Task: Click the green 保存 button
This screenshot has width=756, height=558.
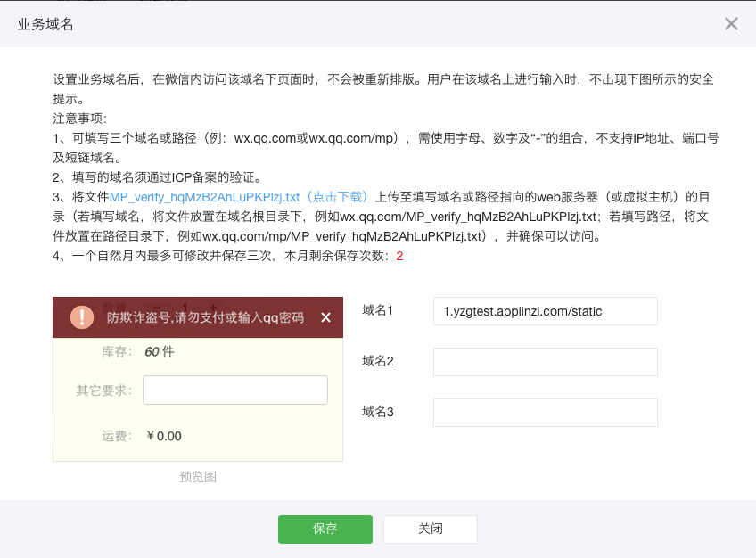Action: point(325,529)
